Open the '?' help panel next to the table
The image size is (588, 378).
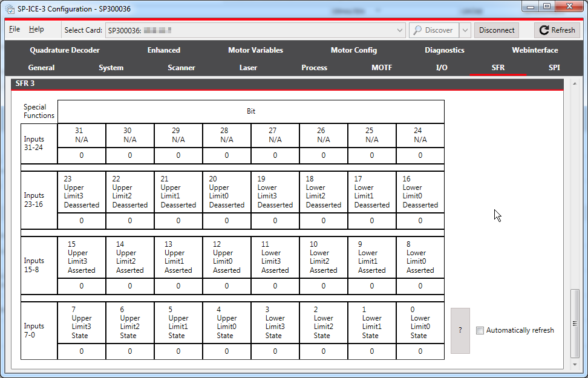click(460, 330)
